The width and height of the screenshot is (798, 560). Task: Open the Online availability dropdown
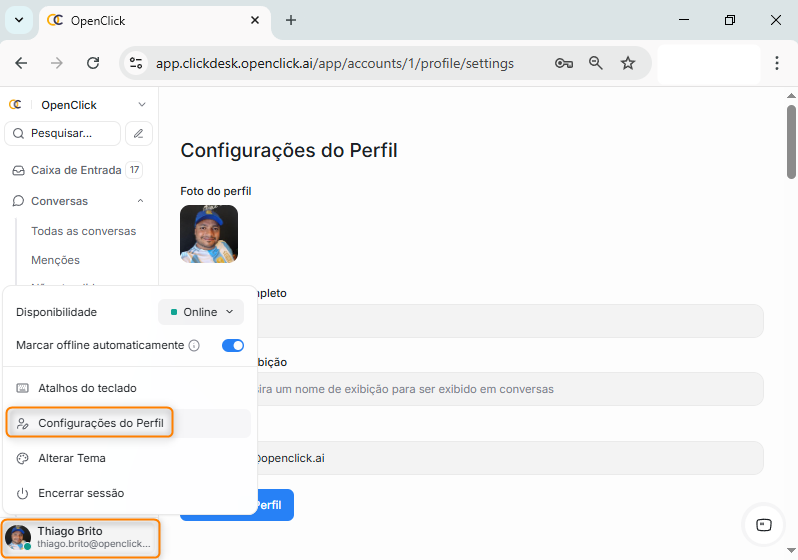point(201,312)
